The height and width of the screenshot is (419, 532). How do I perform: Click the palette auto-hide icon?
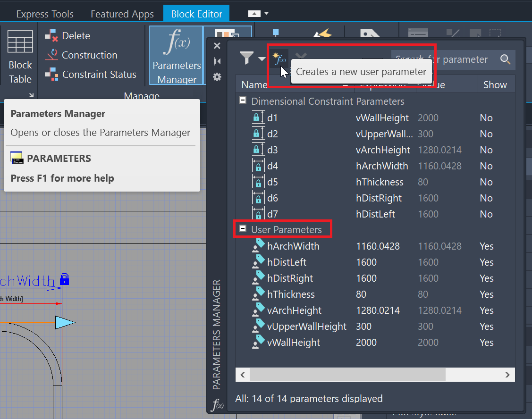(x=217, y=61)
